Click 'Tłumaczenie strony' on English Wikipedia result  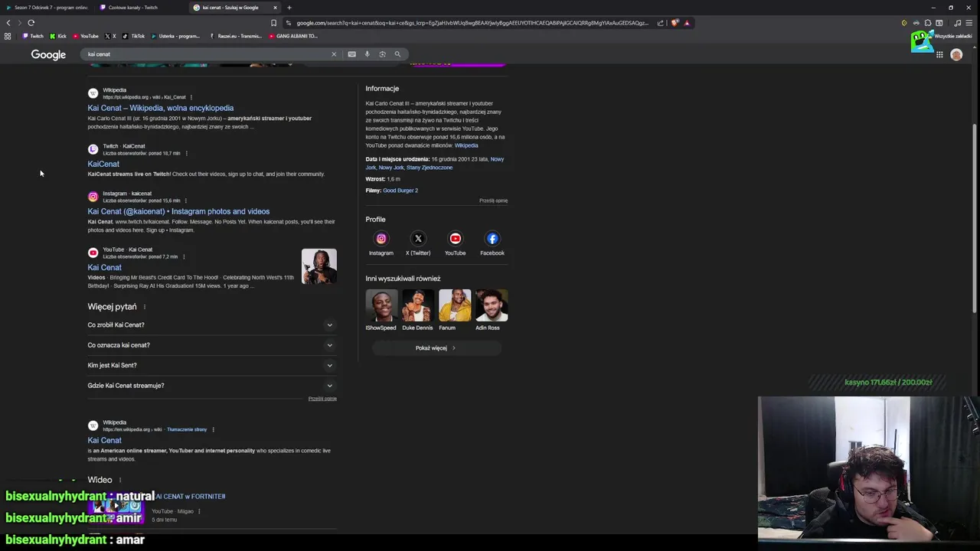click(x=187, y=429)
